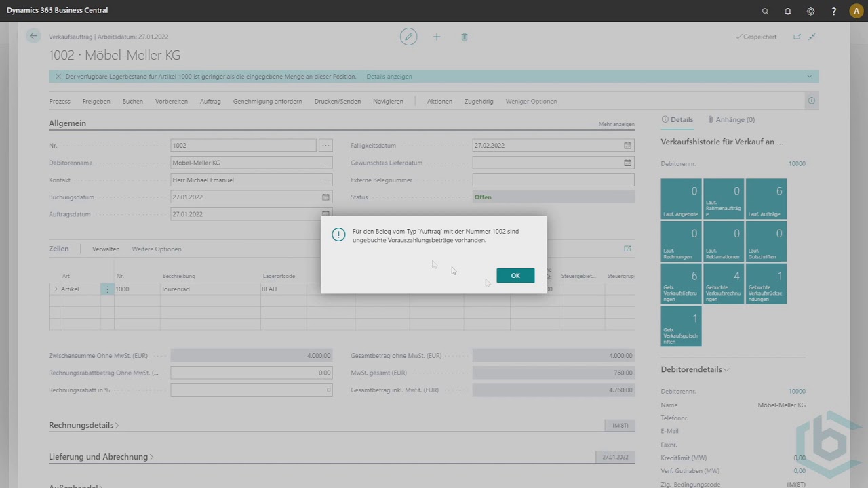Click OK in the prepayment message dialog
This screenshot has height=488, width=868.
(515, 275)
